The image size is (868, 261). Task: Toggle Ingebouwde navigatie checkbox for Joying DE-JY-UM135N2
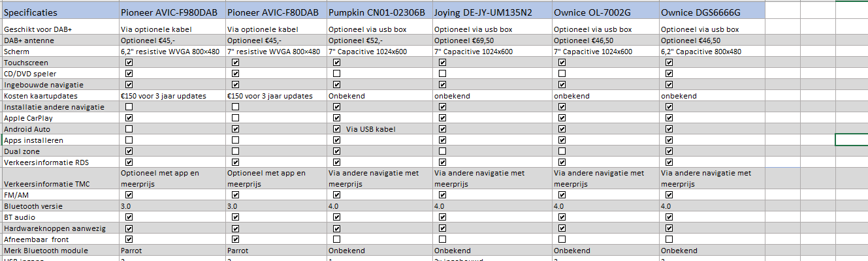coord(442,85)
